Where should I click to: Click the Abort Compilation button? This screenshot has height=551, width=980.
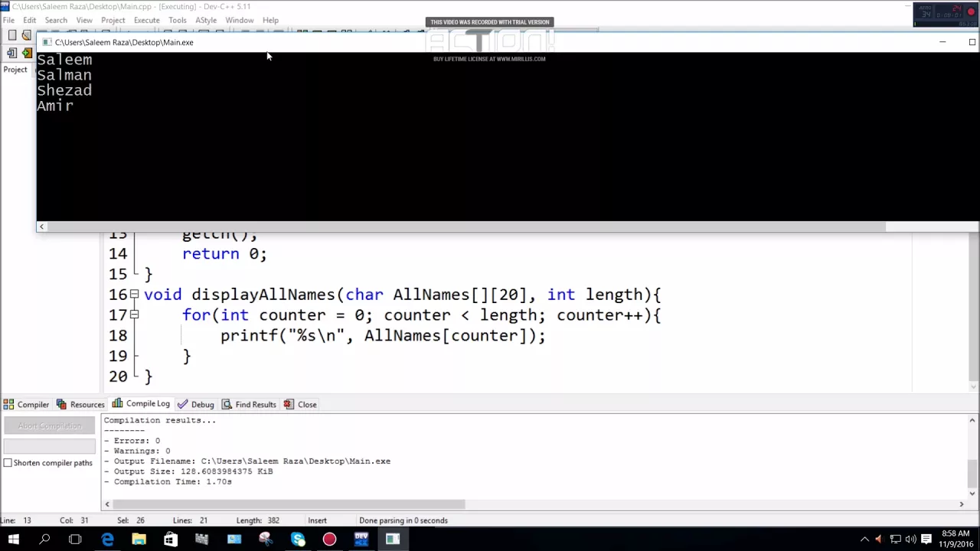click(50, 426)
